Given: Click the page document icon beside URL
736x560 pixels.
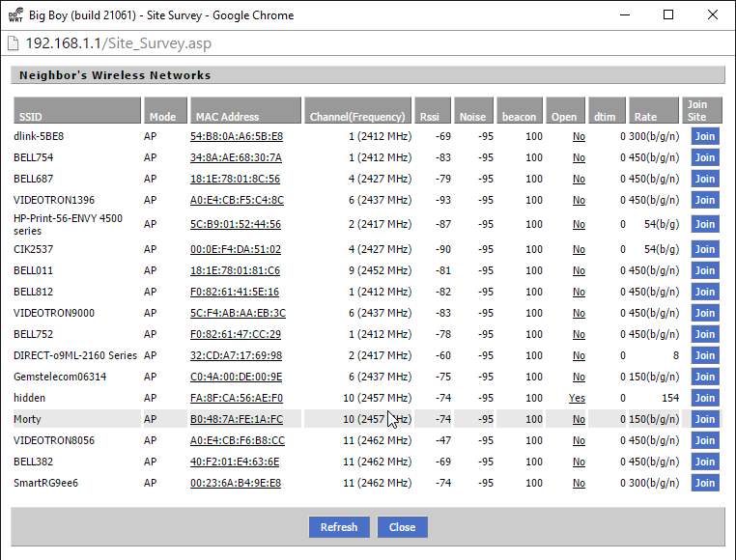Looking at the screenshot, I should point(14,43).
